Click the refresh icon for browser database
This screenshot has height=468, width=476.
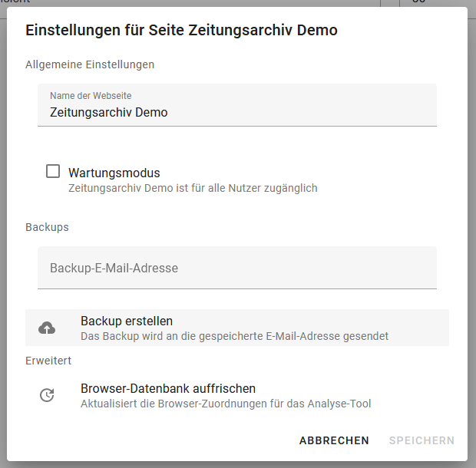click(47, 396)
